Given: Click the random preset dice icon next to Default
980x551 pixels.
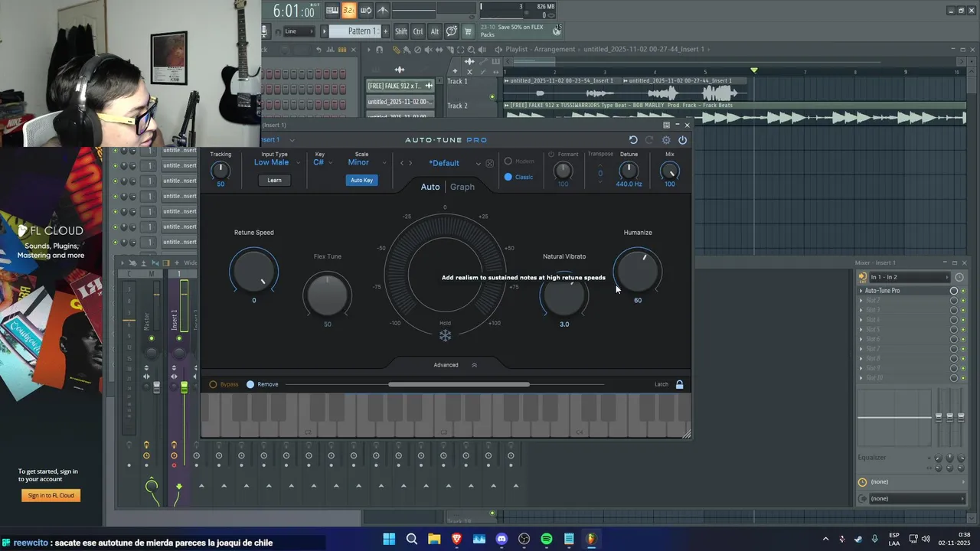Looking at the screenshot, I should click(x=489, y=163).
